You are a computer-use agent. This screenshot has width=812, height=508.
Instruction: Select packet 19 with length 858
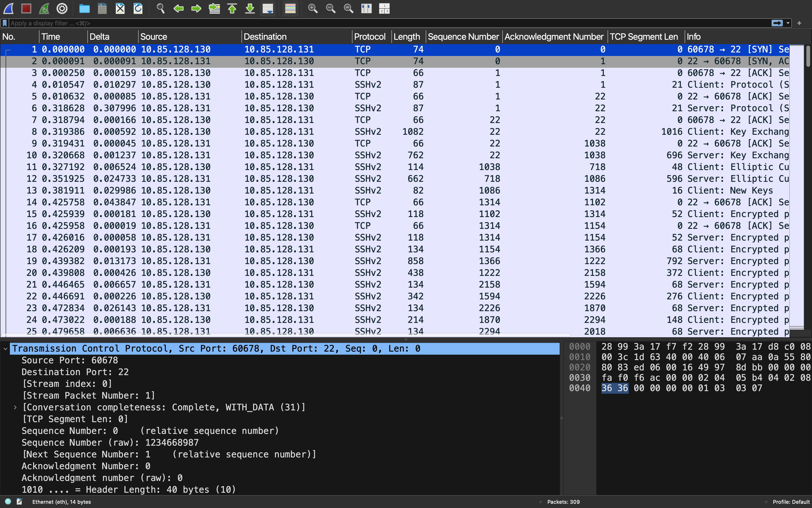pos(394,261)
